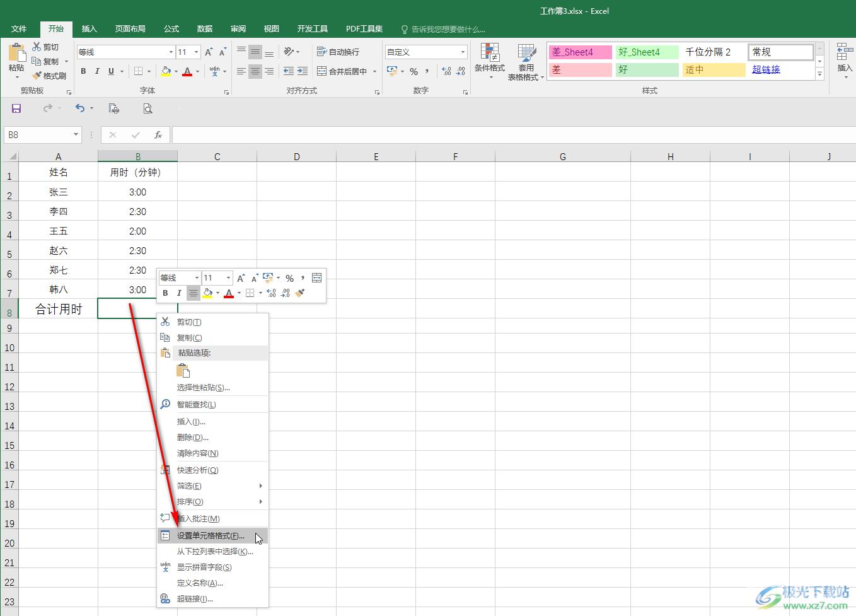Apply the 好_Sheet4 cell style

647,52
